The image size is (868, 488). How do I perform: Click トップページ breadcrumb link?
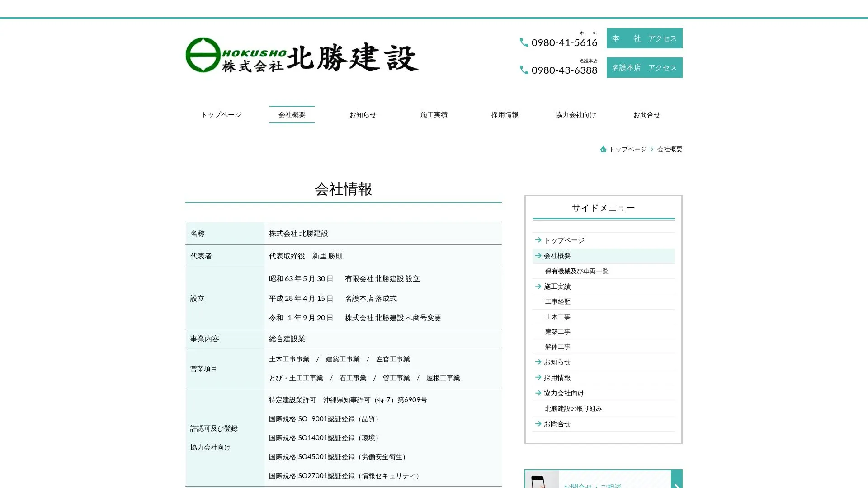click(628, 149)
